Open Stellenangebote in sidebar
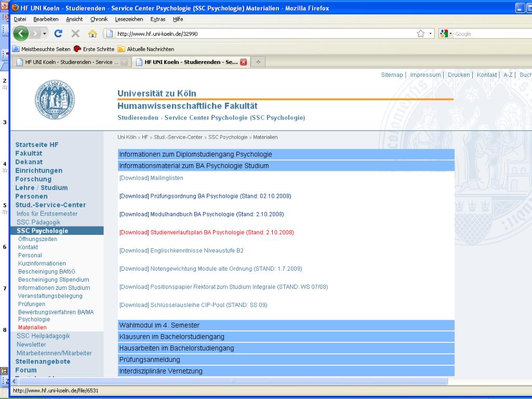The width and height of the screenshot is (532, 399). 43,362
